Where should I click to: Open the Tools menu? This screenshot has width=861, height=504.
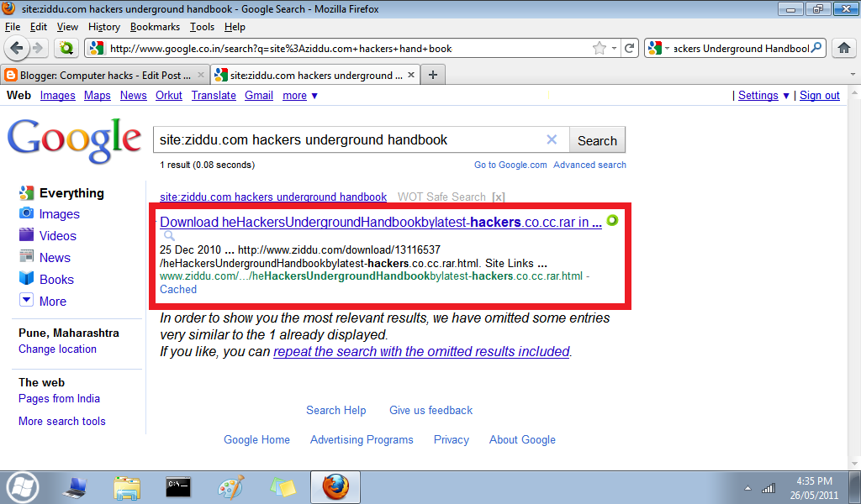[202, 27]
